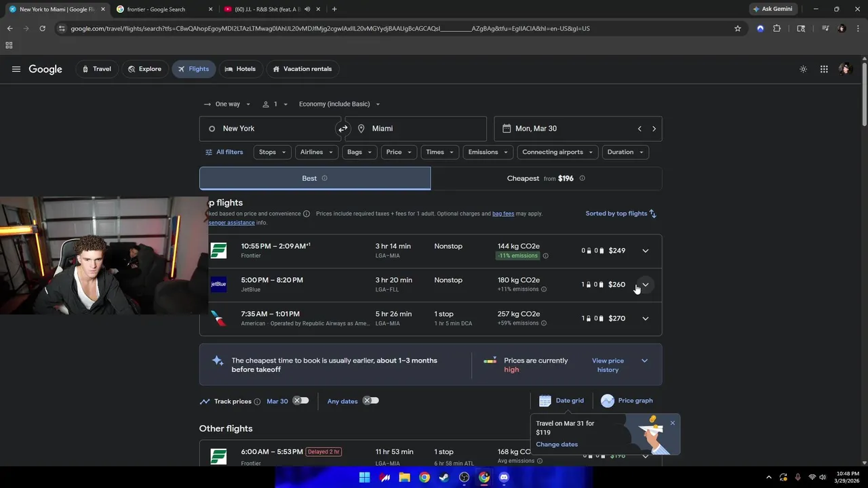
Task: Open Bags filter dropdown
Action: point(359,152)
